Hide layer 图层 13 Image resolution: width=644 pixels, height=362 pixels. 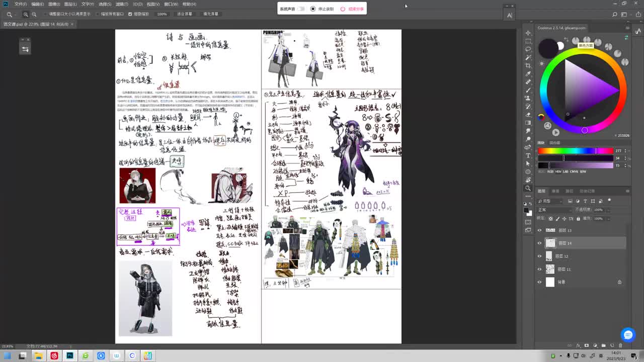539,230
